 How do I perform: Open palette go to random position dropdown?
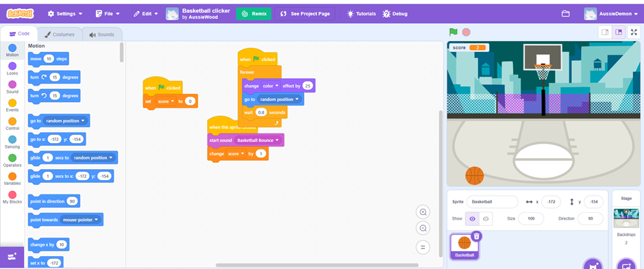click(65, 121)
